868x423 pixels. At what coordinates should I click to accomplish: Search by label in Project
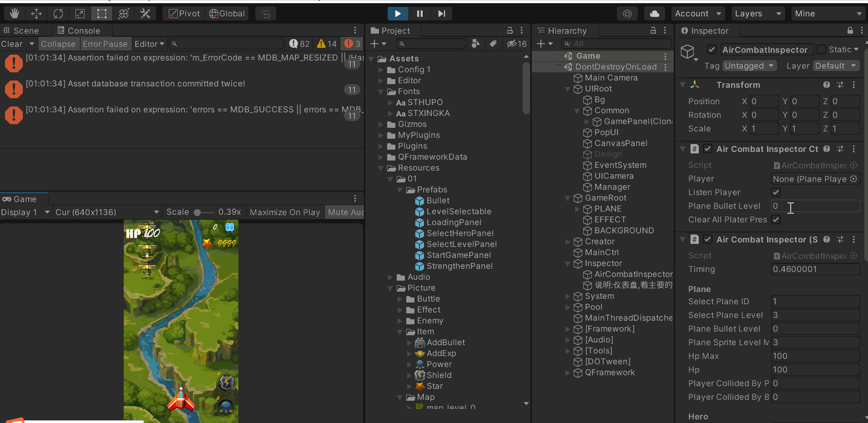493,44
